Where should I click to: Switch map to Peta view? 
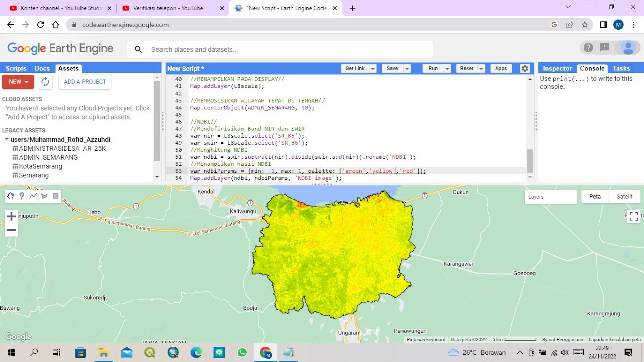pyautogui.click(x=595, y=197)
